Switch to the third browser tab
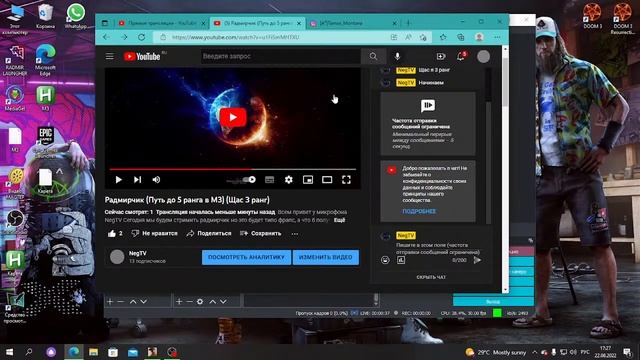The height and width of the screenshot is (360, 640). click(x=353, y=23)
